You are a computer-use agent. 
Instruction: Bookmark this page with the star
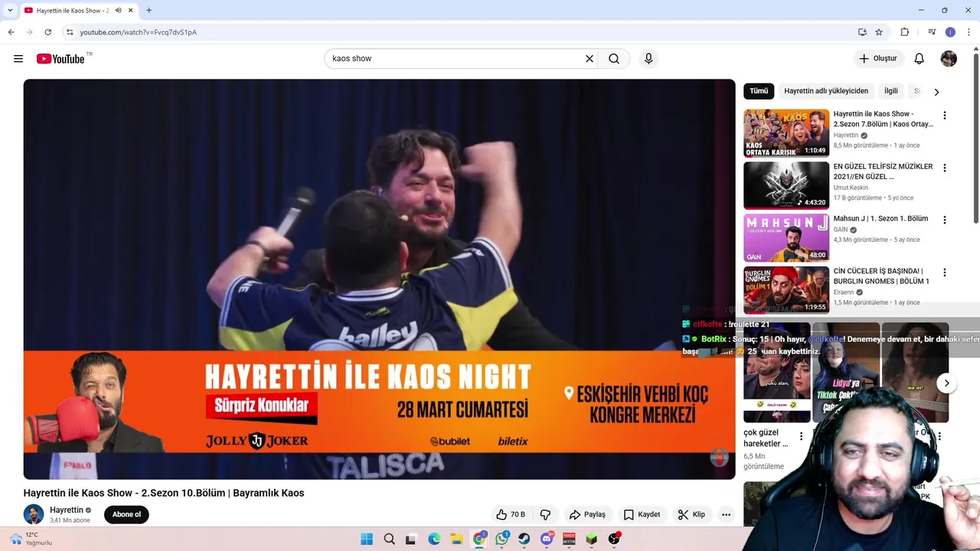pos(879,32)
